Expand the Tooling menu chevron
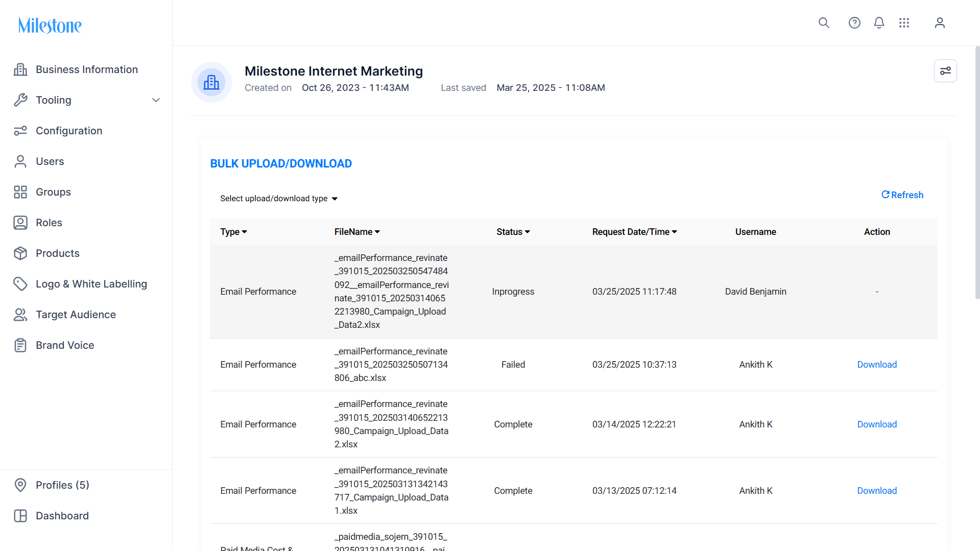980x551 pixels. point(156,100)
